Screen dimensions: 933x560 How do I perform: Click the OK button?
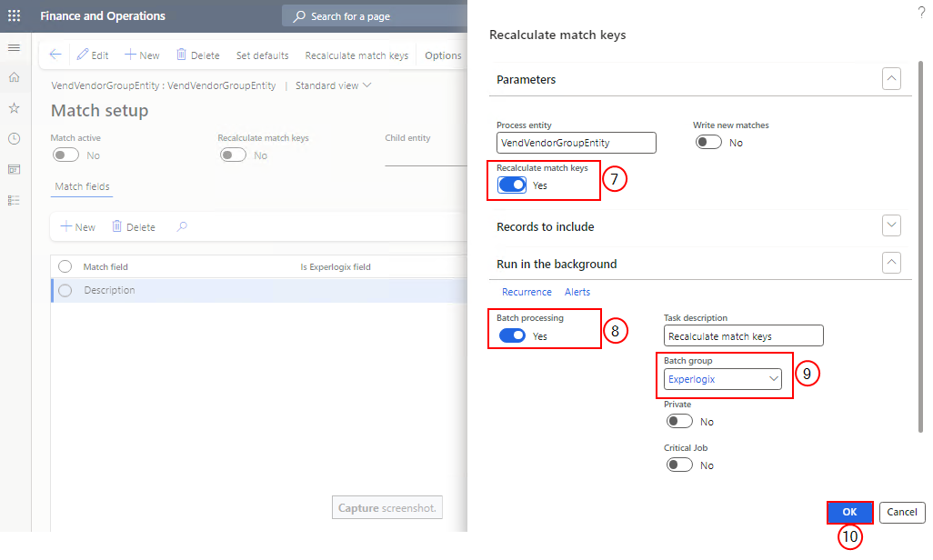point(849,513)
